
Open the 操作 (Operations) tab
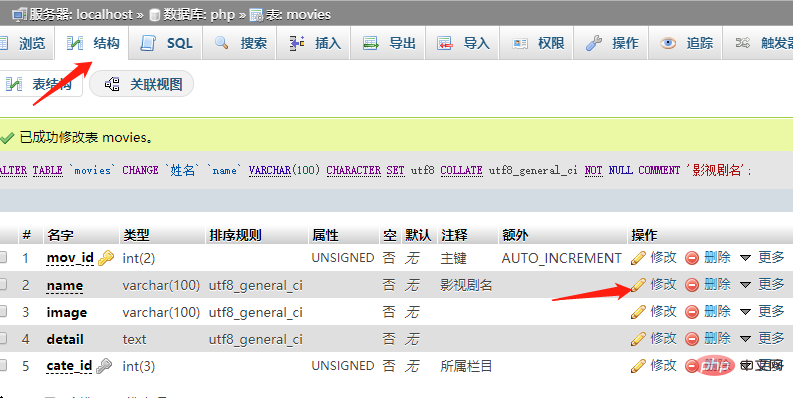tap(611, 43)
